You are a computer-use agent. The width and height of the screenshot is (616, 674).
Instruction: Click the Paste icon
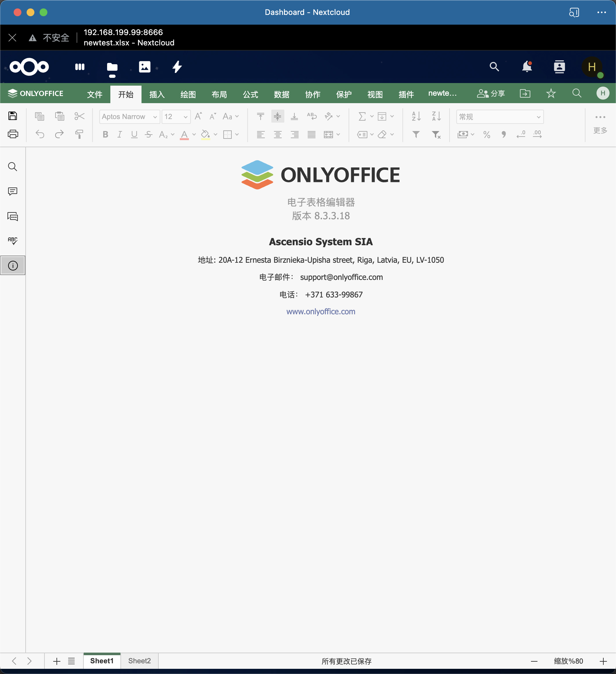point(60,116)
